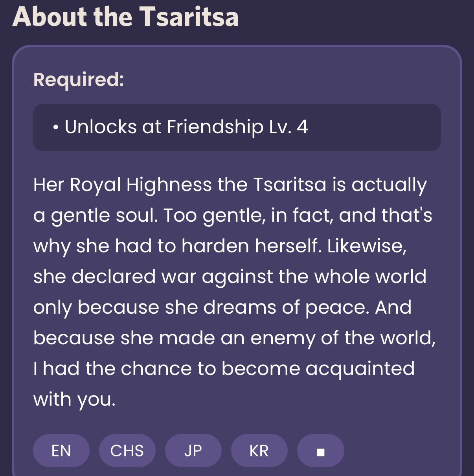474x476 pixels.
Task: Click the line because she made an enemy
Action: tap(235, 338)
